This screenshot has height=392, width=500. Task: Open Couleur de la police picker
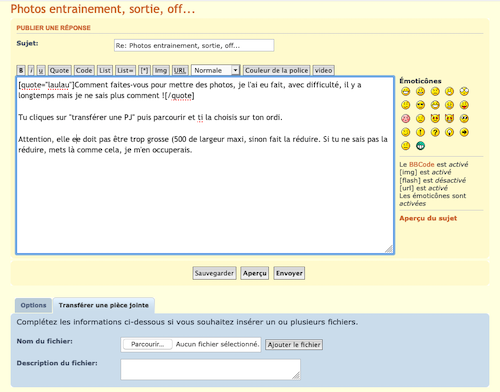tap(277, 70)
